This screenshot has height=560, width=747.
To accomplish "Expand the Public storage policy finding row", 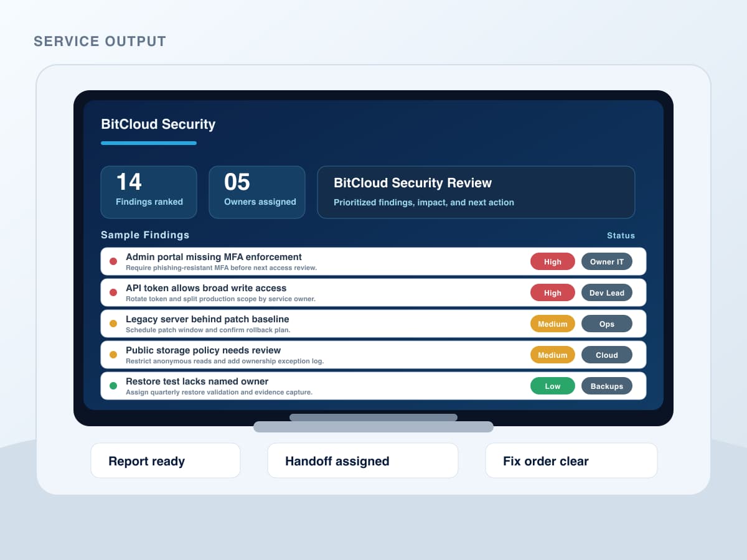I will click(311, 355).
